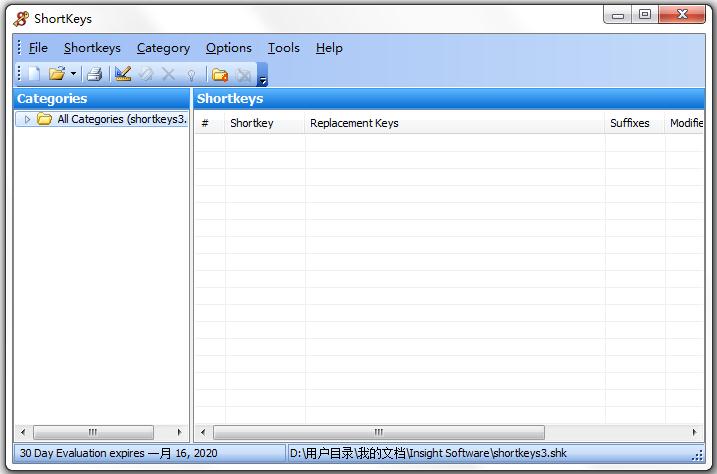The height and width of the screenshot is (474, 717).
Task: Click the Delete category icon
Action: coord(243,74)
